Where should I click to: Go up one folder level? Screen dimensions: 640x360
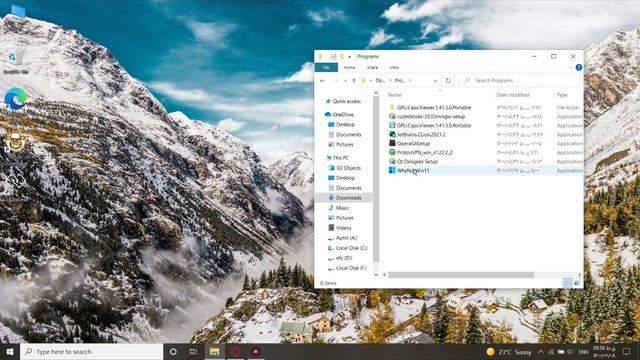pos(354,81)
